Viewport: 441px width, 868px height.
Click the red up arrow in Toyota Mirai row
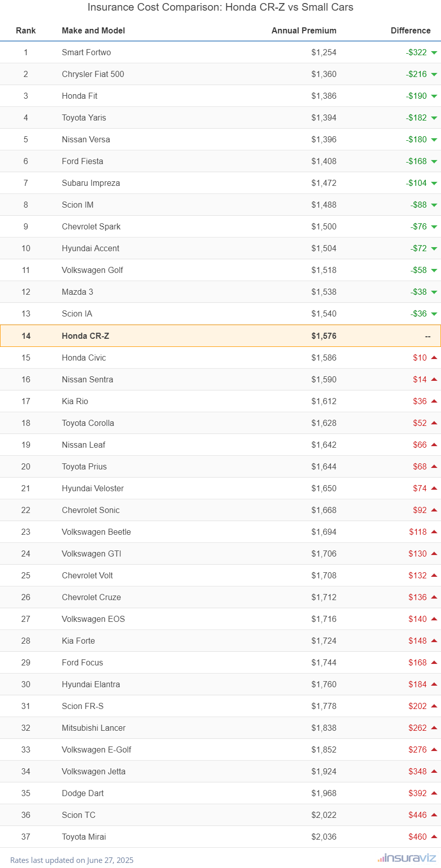[x=434, y=837]
